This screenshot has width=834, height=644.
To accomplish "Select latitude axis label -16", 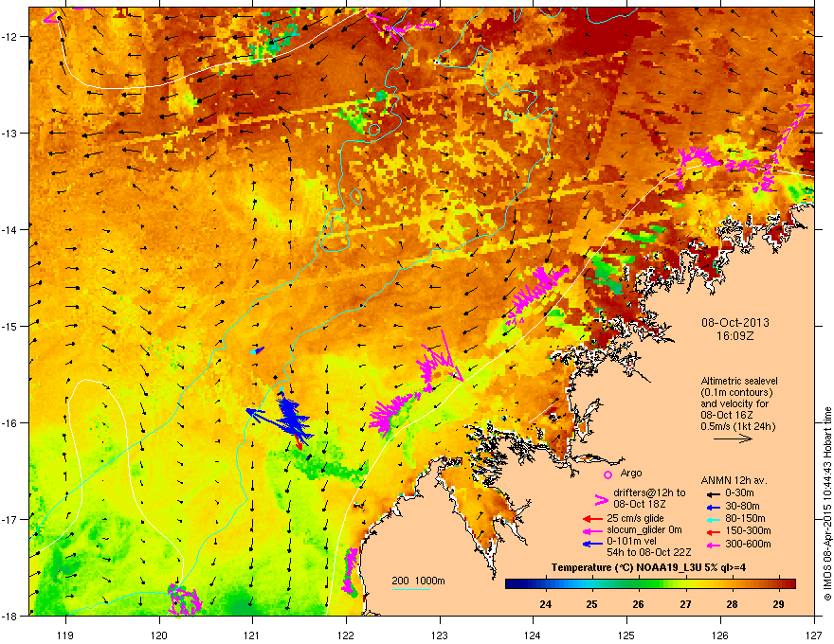I will 9,423.
